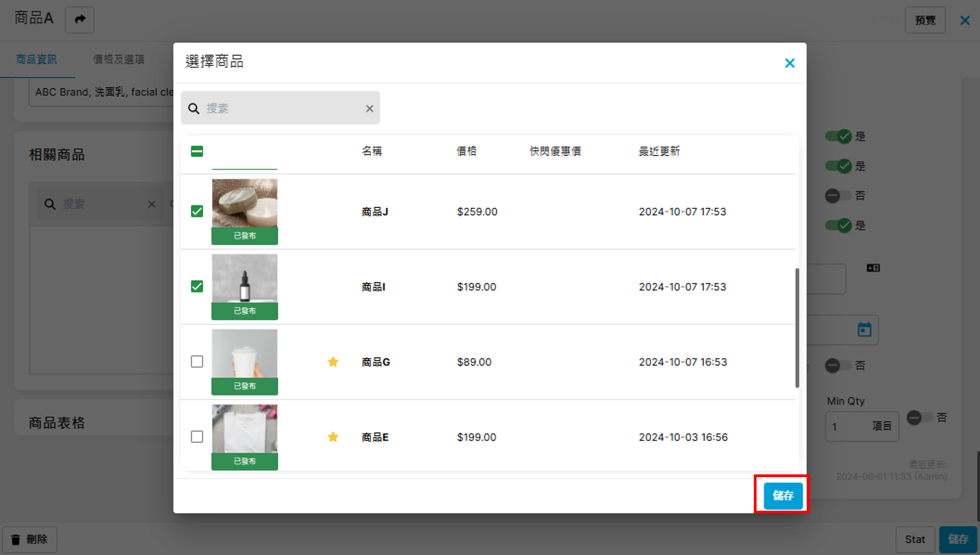Image resolution: width=980 pixels, height=555 pixels.
Task: Open the calendar date picker icon
Action: 864,330
